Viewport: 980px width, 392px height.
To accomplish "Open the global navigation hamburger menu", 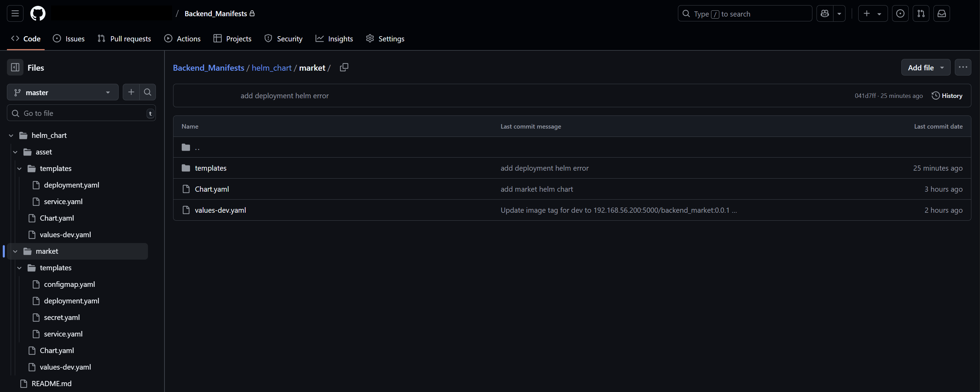I will (x=15, y=13).
